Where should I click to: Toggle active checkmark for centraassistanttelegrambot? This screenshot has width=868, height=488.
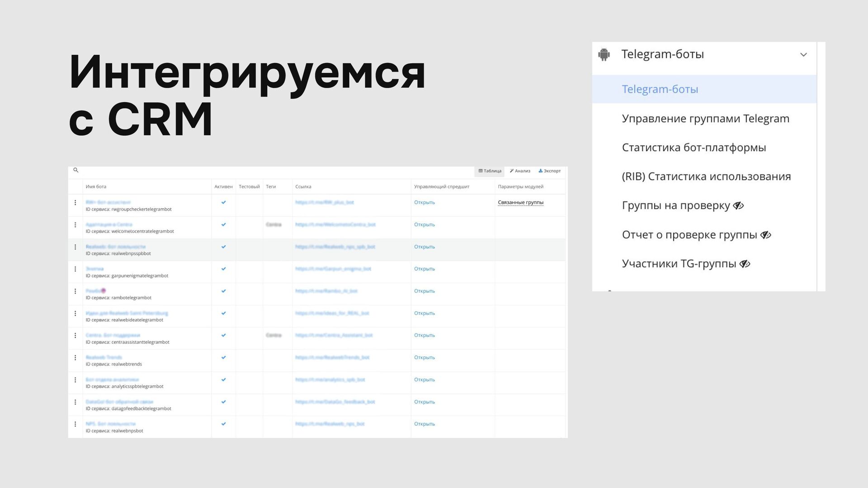223,335
